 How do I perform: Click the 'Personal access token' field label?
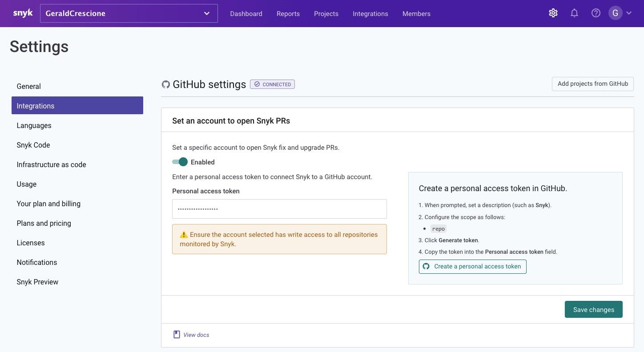(x=206, y=191)
